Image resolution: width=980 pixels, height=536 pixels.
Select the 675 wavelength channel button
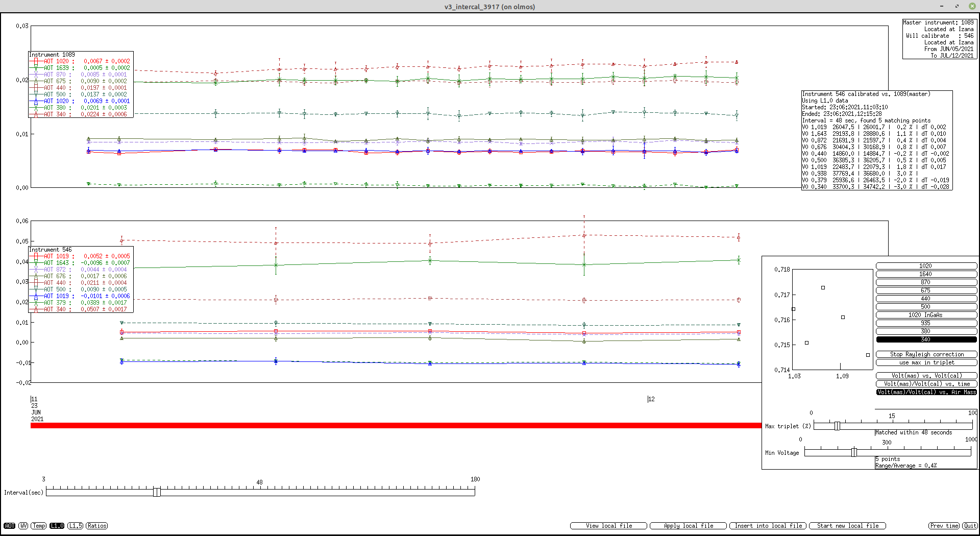pos(926,290)
